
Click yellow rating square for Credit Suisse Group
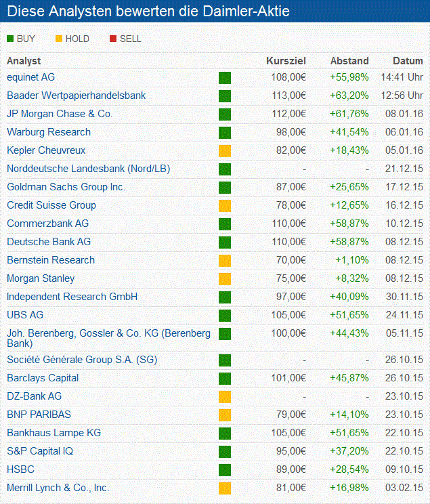point(225,205)
